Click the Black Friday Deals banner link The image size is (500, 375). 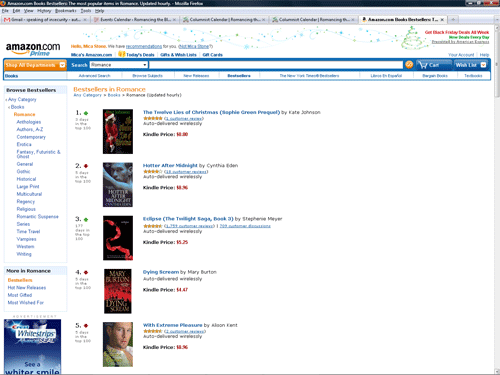[x=457, y=32]
